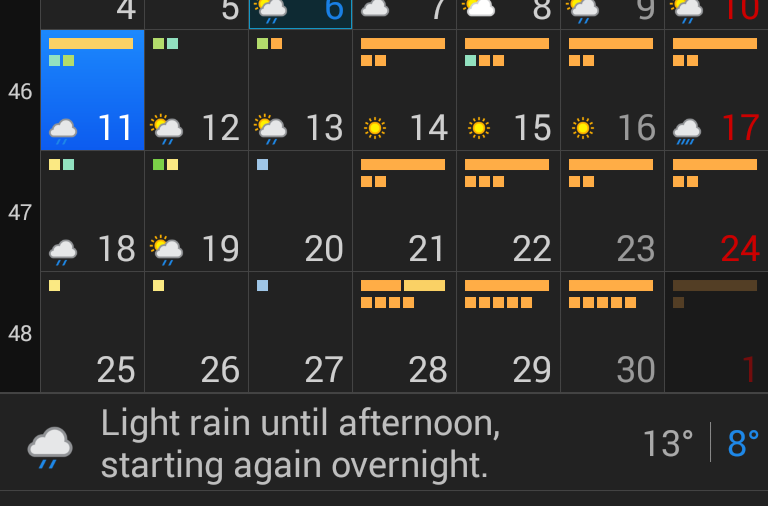The image size is (768, 506).
Task: Tap the yellow event bar on day 11
Action: point(91,44)
